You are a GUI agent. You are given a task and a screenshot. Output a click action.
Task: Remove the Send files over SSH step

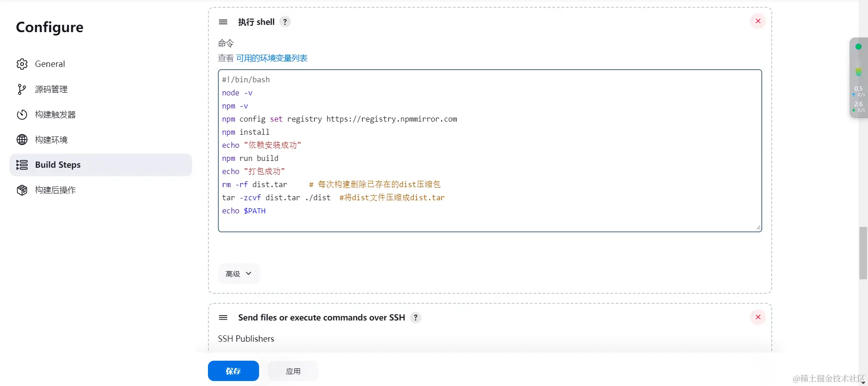tap(758, 317)
